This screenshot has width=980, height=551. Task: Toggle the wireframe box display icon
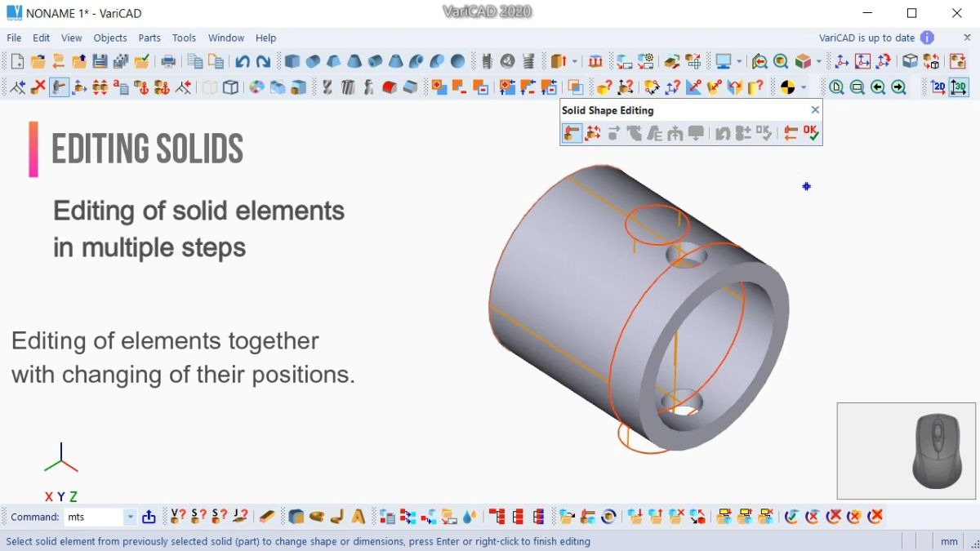point(231,87)
